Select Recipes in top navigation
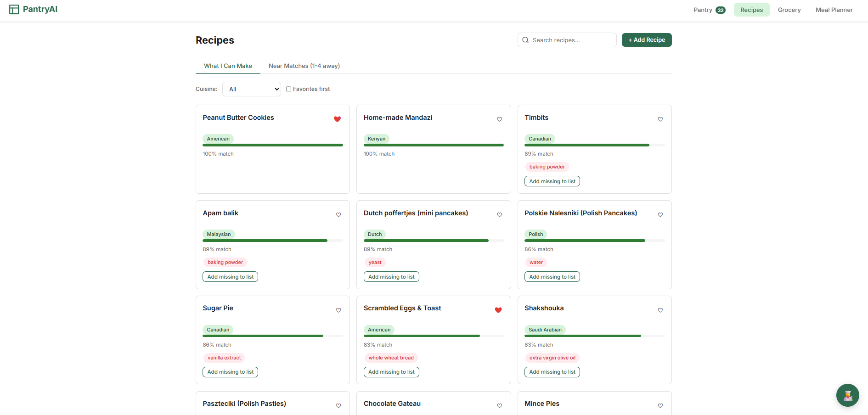The width and height of the screenshot is (868, 415). coord(751,10)
